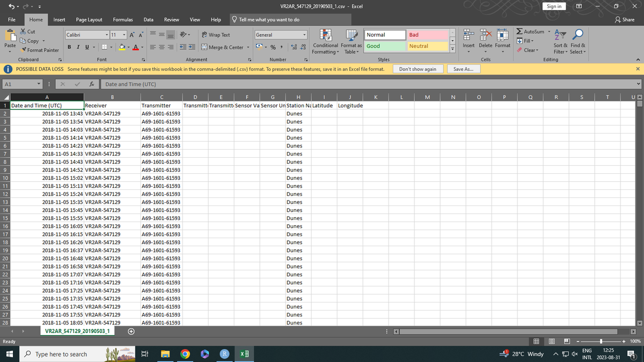Apply yellow fill color to cell

(x=123, y=47)
